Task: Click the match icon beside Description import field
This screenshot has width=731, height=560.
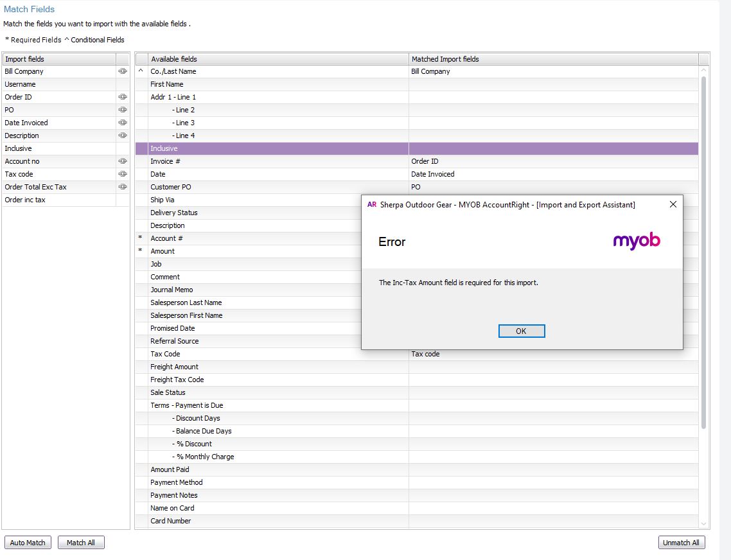Action: pyautogui.click(x=123, y=136)
